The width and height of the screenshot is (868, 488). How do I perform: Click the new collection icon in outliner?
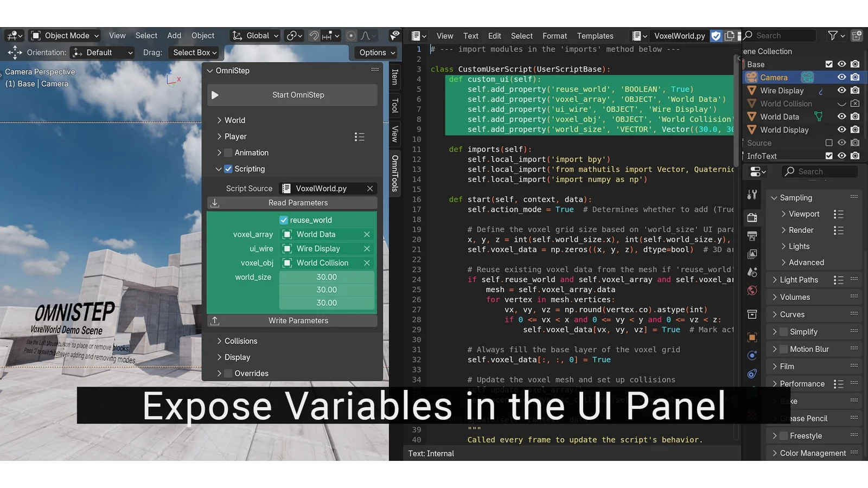tap(857, 36)
